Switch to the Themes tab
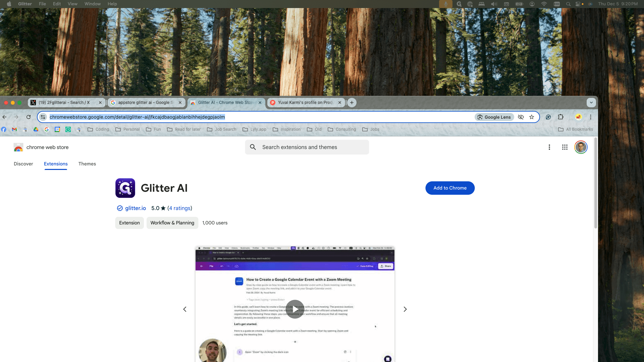 pyautogui.click(x=87, y=164)
